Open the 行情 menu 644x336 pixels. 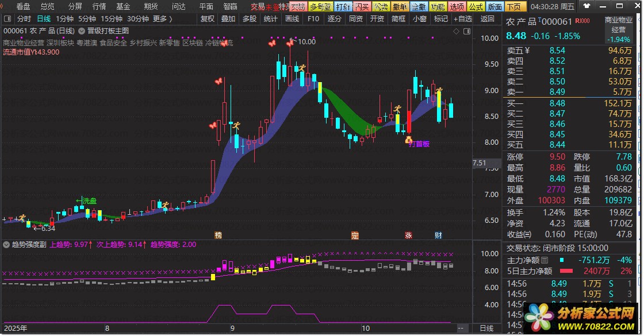(99, 6)
